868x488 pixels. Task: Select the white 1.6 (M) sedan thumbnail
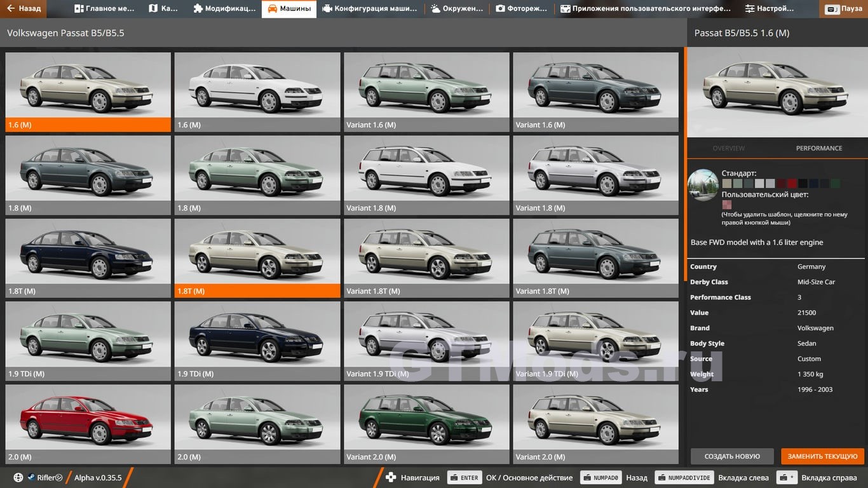pyautogui.click(x=257, y=92)
